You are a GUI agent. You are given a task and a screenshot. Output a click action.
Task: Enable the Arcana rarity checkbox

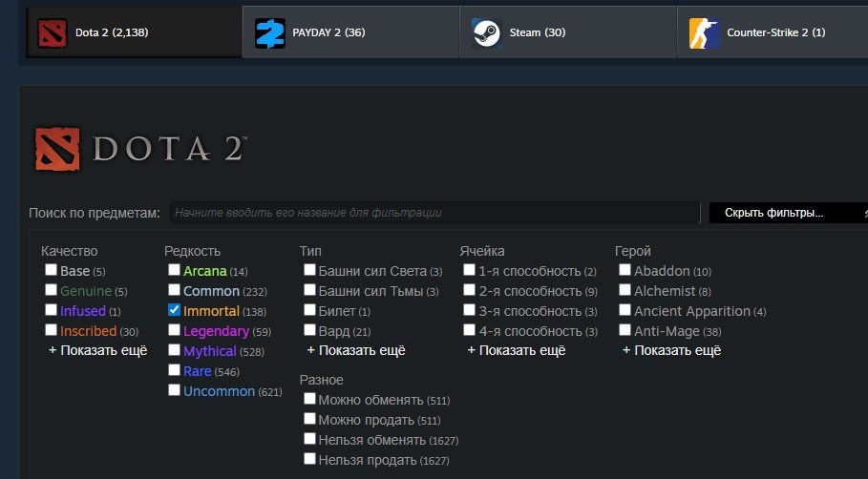(174, 270)
